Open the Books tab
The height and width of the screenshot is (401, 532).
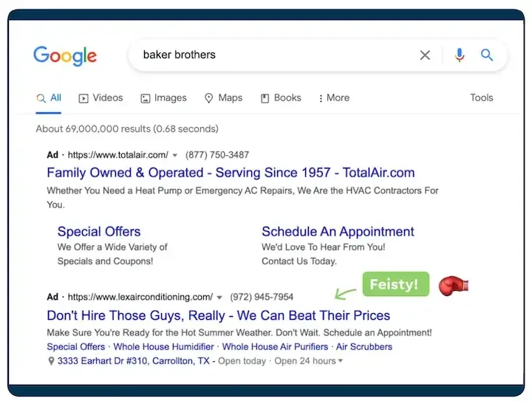281,98
